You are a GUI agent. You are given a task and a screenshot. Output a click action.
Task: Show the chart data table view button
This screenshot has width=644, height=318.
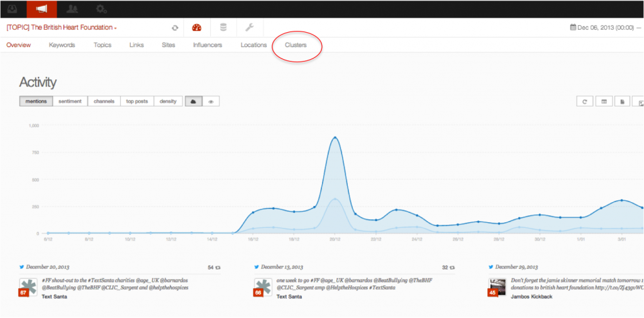pyautogui.click(x=603, y=101)
